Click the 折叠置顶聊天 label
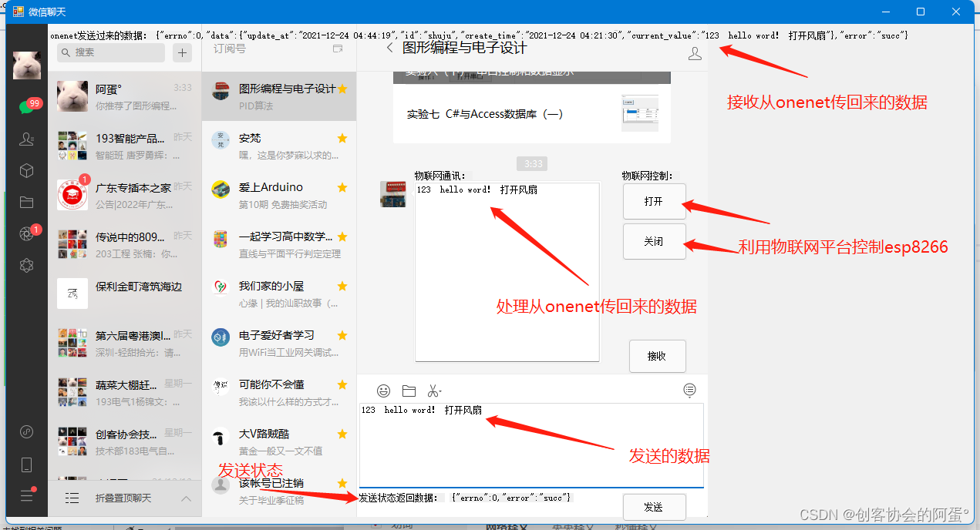 123,498
